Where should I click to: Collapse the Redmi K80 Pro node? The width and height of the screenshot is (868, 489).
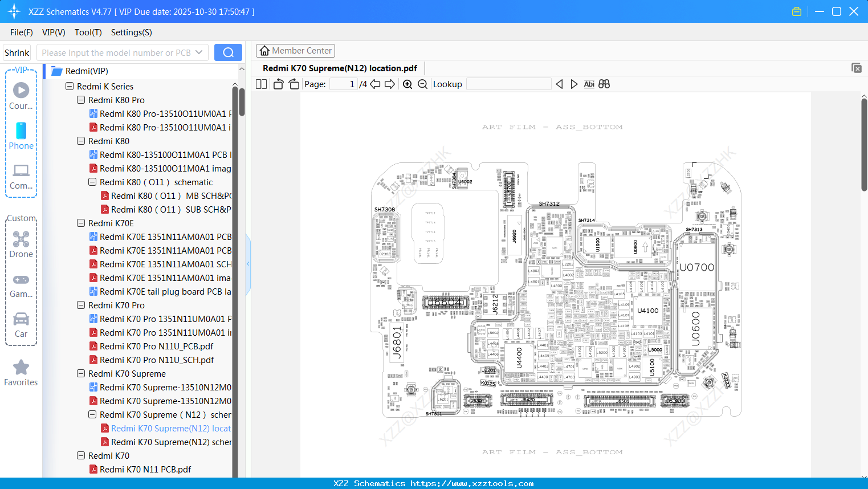point(80,100)
